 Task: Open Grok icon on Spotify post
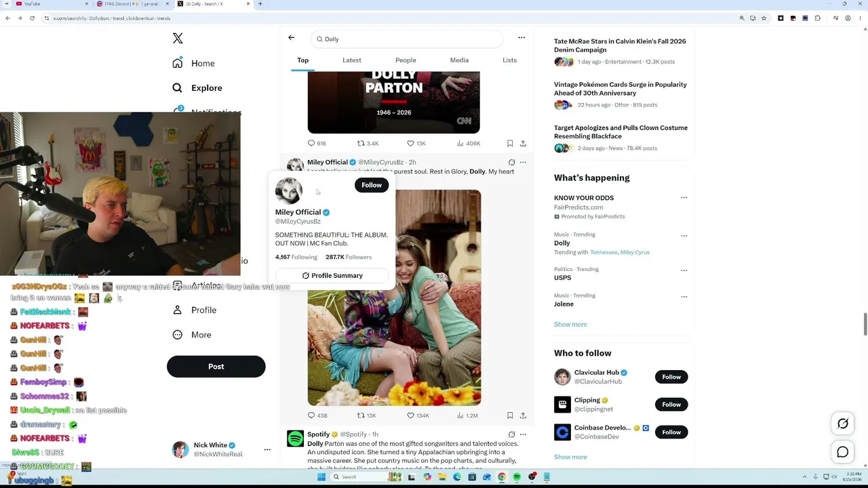(511, 434)
